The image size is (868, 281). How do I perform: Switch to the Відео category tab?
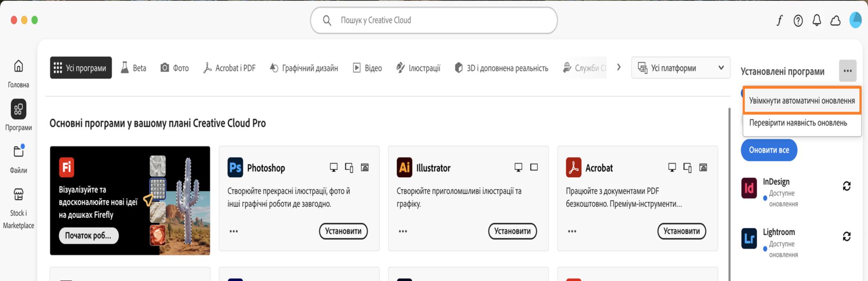[x=367, y=68]
